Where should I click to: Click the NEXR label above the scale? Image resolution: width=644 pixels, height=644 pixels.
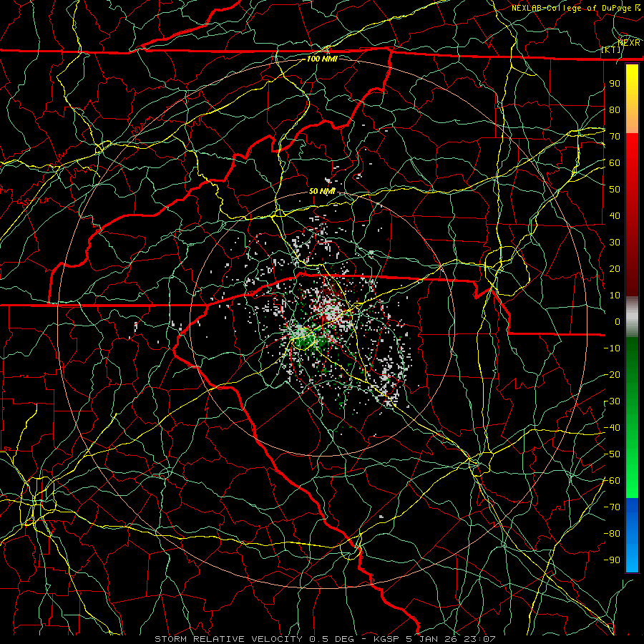coord(628,43)
